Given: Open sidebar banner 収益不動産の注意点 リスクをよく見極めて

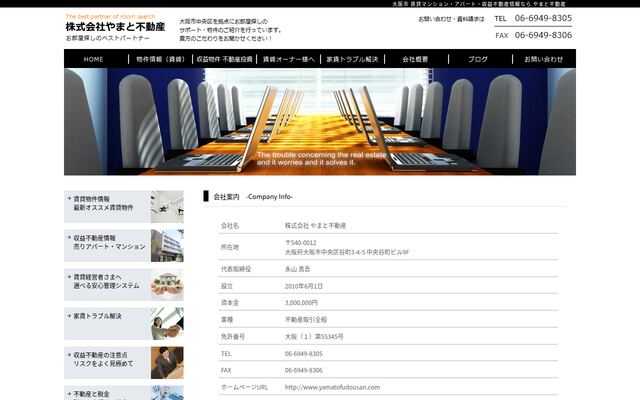Looking at the screenshot, I should point(124,363).
